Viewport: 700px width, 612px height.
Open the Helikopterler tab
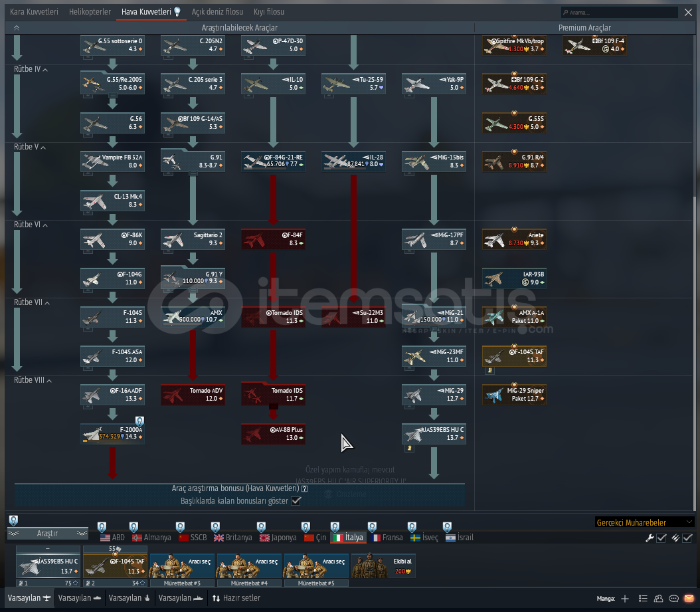[x=90, y=11]
